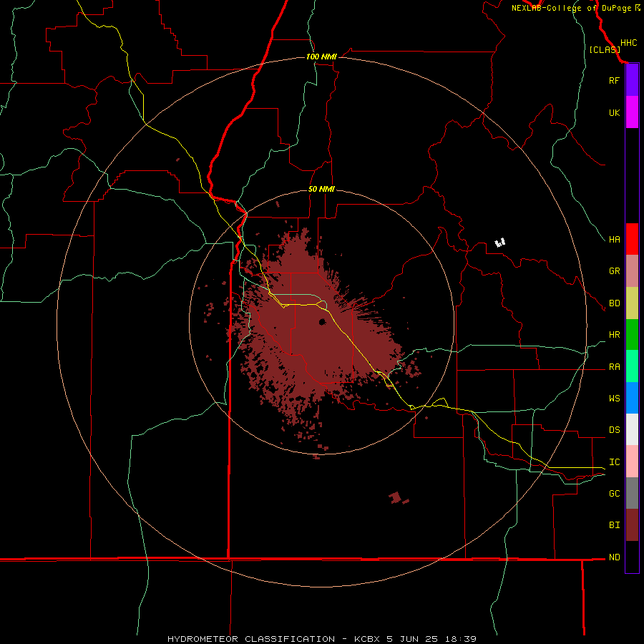Click the 50 NMI range ring label

[x=321, y=190]
